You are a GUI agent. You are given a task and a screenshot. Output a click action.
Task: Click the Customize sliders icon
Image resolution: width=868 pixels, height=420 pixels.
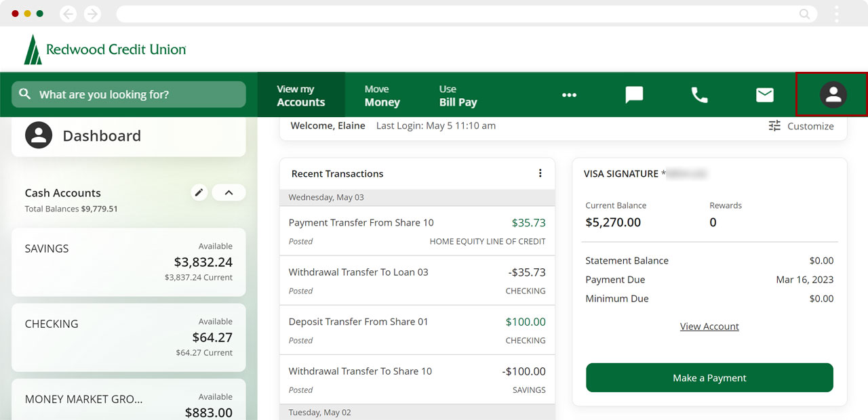pyautogui.click(x=774, y=126)
